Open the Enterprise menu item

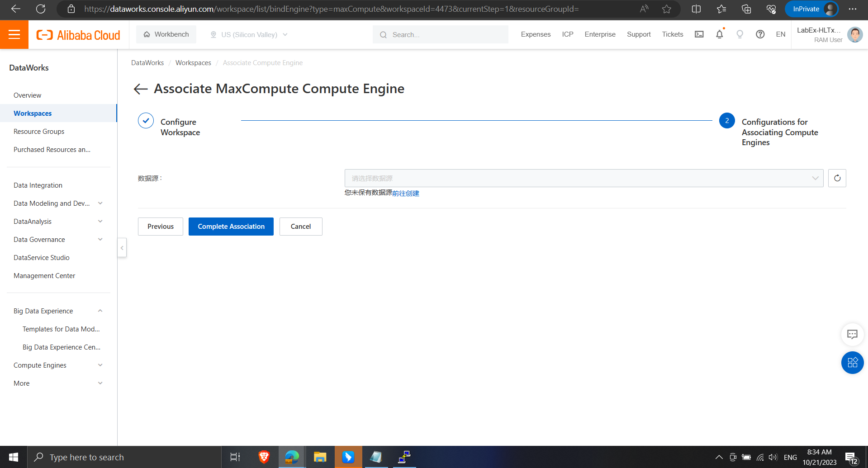(x=600, y=34)
